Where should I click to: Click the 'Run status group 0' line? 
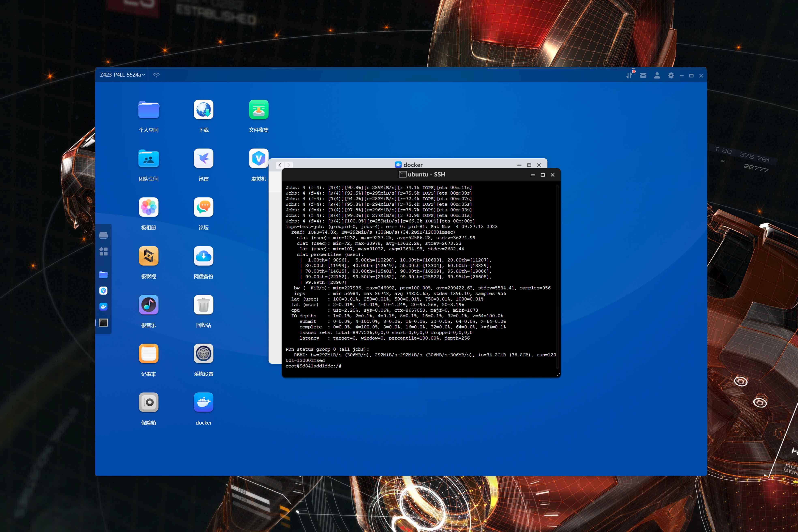[327, 350]
